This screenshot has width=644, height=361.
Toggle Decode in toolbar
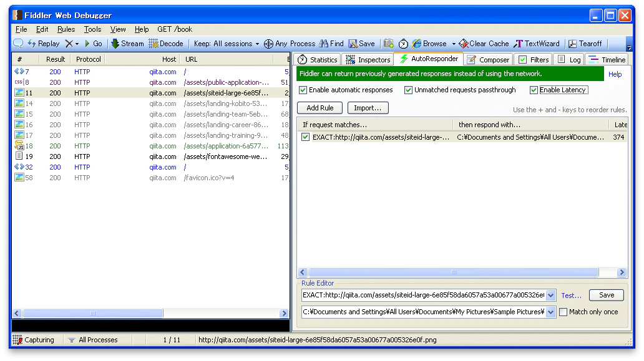(166, 44)
